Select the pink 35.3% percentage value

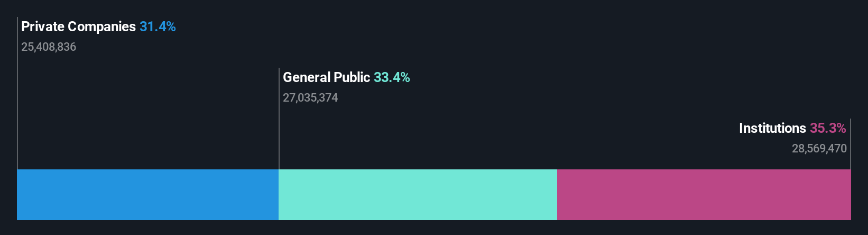[828, 128]
